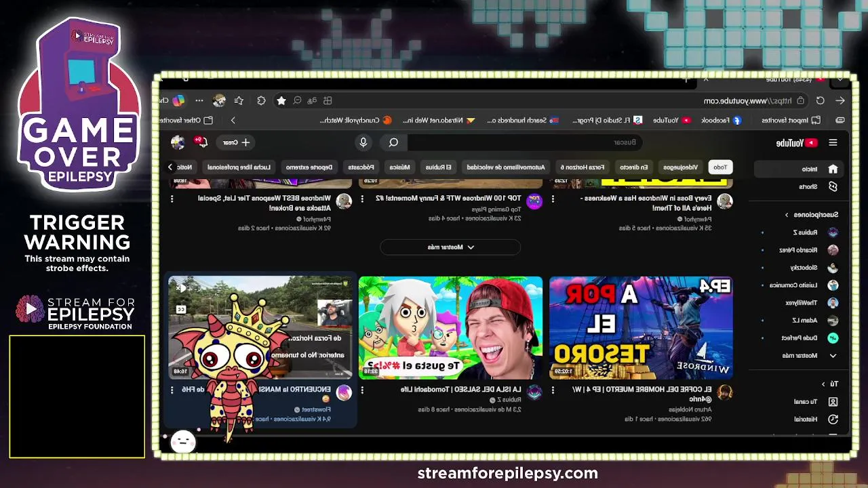Viewport: 868px width, 488px height.
Task: Click the YouTube search magnifier button
Action: (393, 142)
